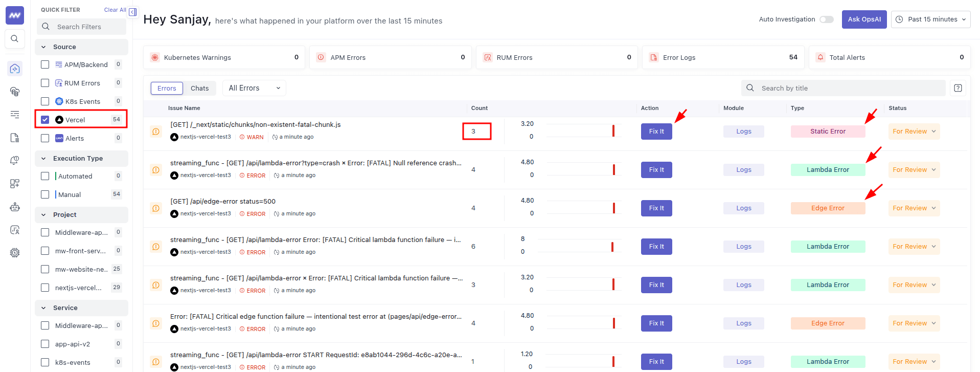Open the infrastructure icon below the home icon
The width and height of the screenshot is (980, 372).
(15, 92)
